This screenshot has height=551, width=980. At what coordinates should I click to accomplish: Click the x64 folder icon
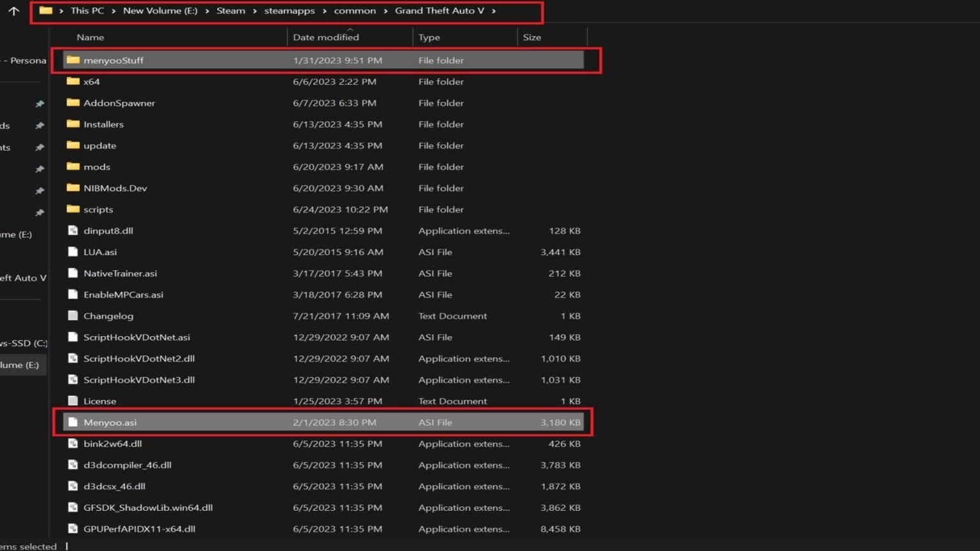[x=73, y=82]
